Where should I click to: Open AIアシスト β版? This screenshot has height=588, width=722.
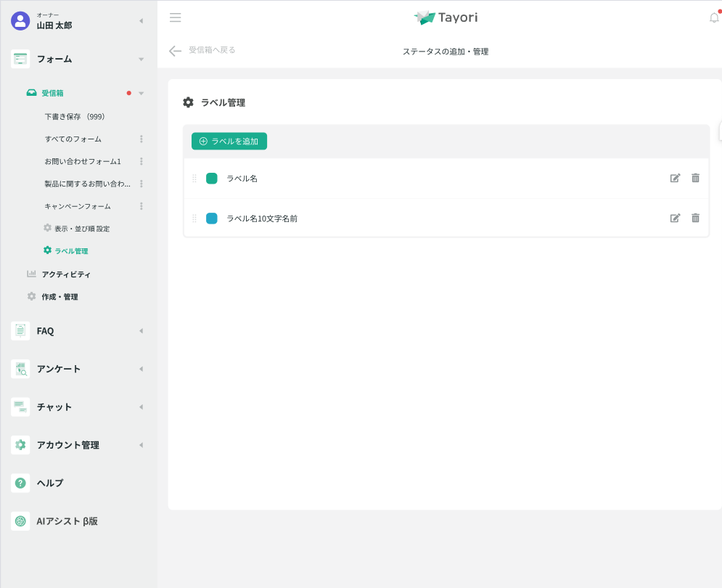pyautogui.click(x=67, y=521)
